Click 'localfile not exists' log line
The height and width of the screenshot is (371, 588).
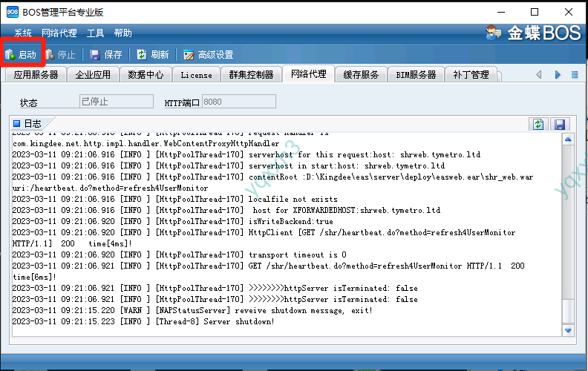point(174,199)
